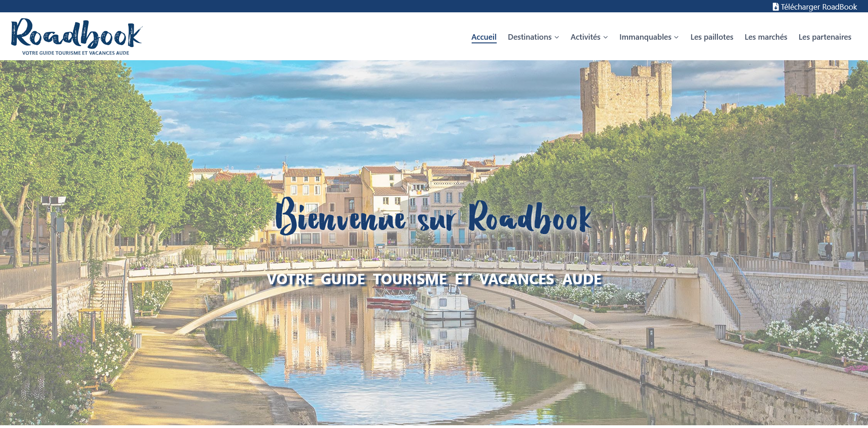The width and height of the screenshot is (868, 428).
Task: Open the Destinations menu
Action: point(530,37)
